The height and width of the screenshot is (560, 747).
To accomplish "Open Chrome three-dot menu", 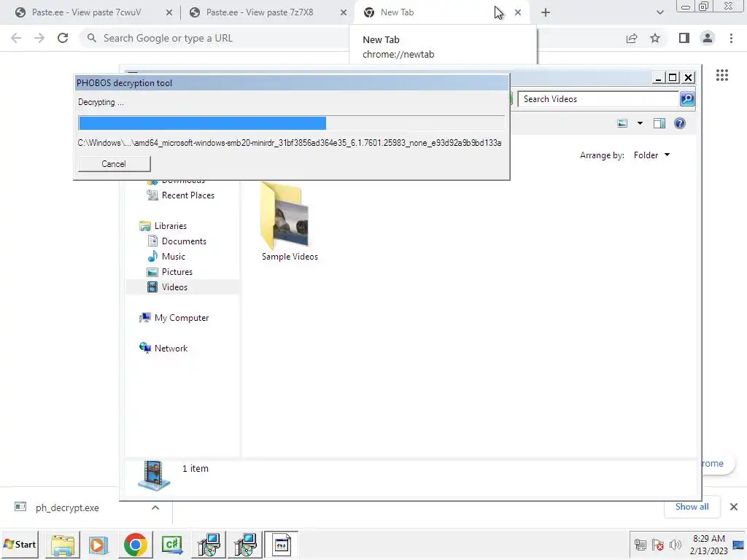I will click(x=731, y=38).
